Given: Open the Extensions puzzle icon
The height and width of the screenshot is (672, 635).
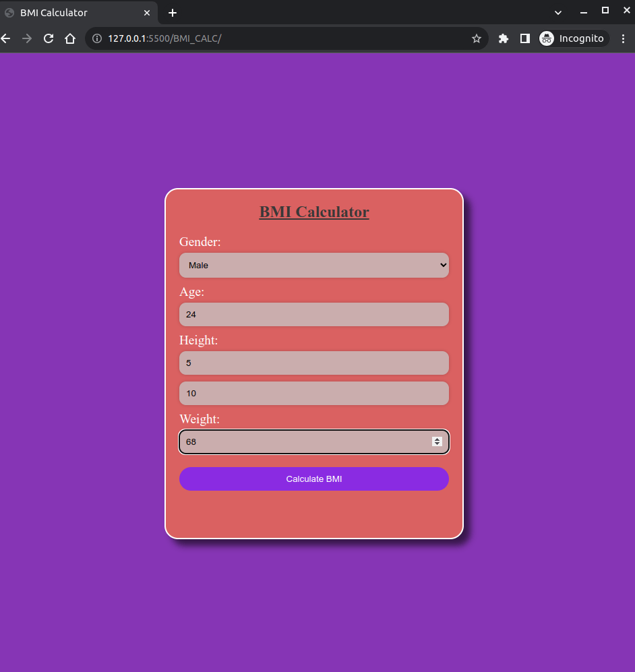Looking at the screenshot, I should coord(504,38).
